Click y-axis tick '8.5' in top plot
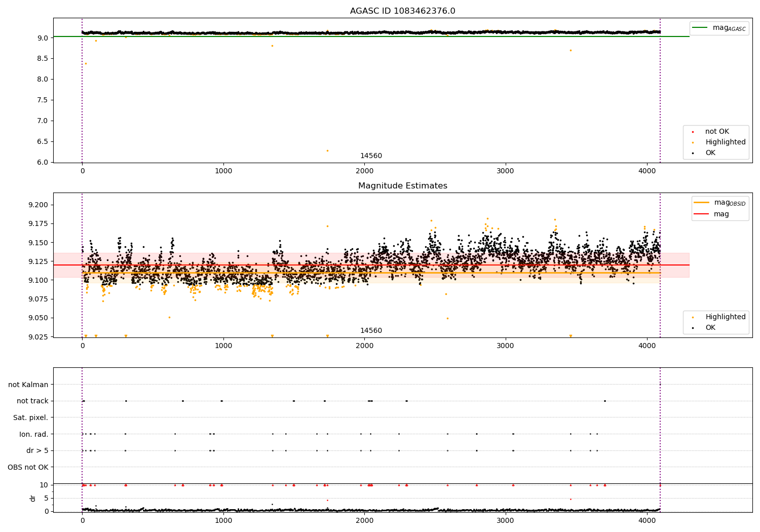 [42, 59]
